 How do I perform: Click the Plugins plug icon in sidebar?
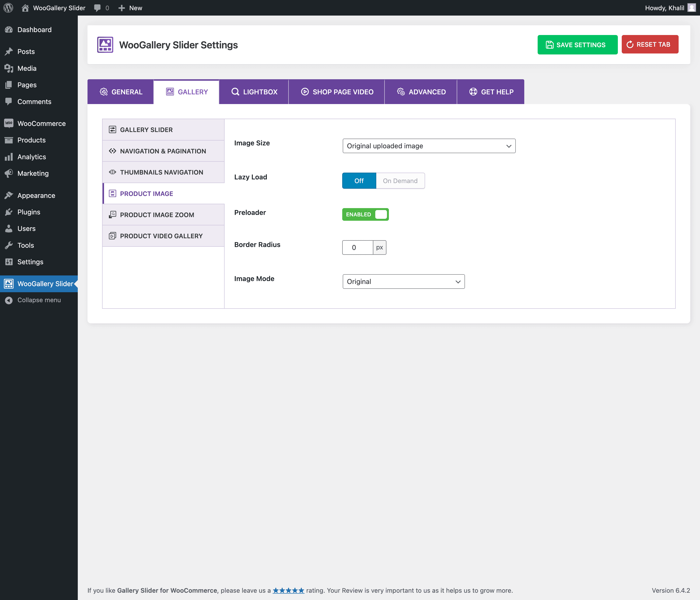point(9,212)
